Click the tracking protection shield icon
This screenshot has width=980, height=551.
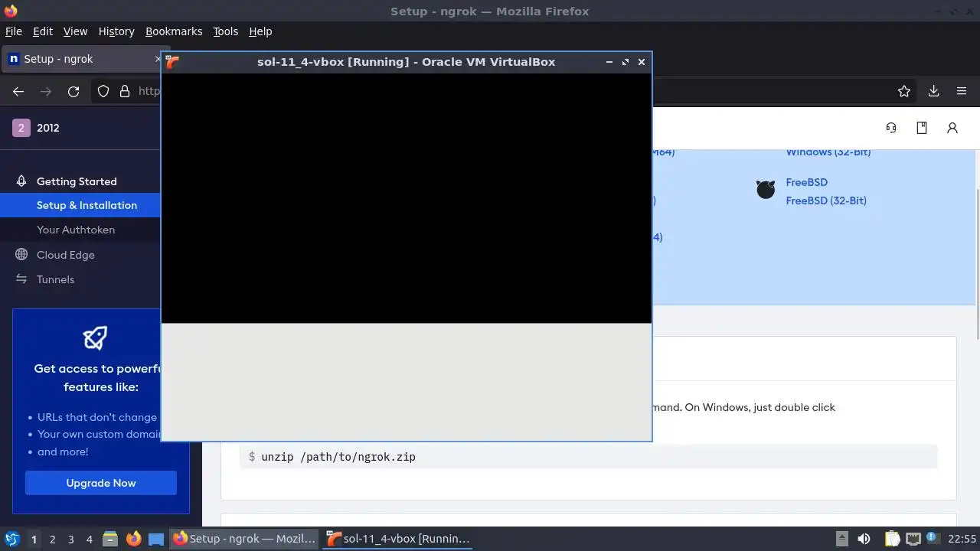[103, 91]
